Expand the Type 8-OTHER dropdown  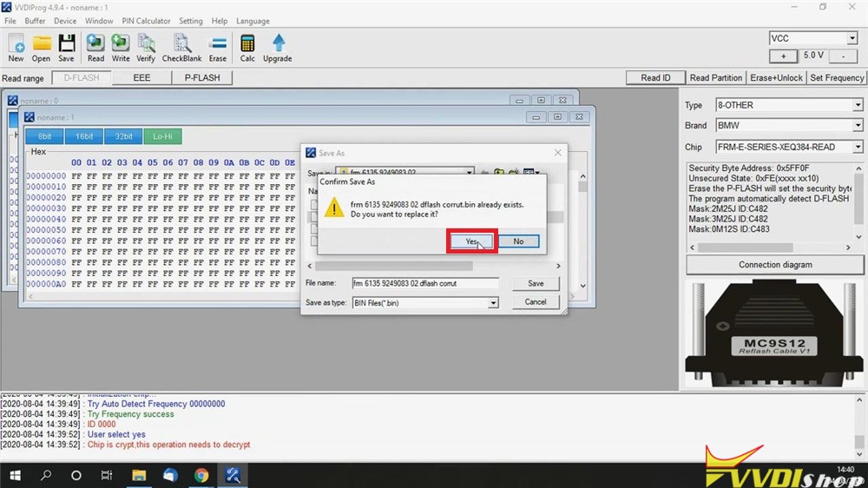tap(857, 105)
